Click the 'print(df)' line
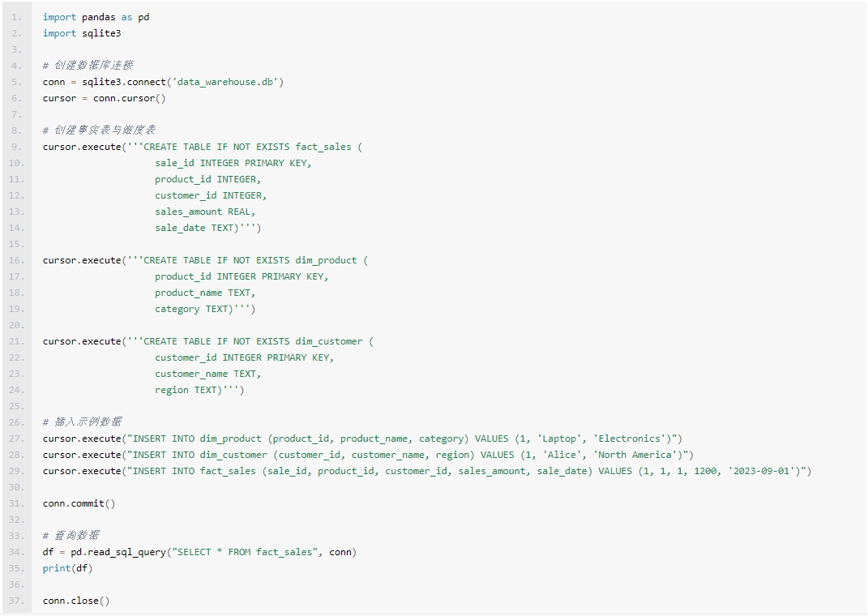This screenshot has width=868, height=616. tap(68, 568)
